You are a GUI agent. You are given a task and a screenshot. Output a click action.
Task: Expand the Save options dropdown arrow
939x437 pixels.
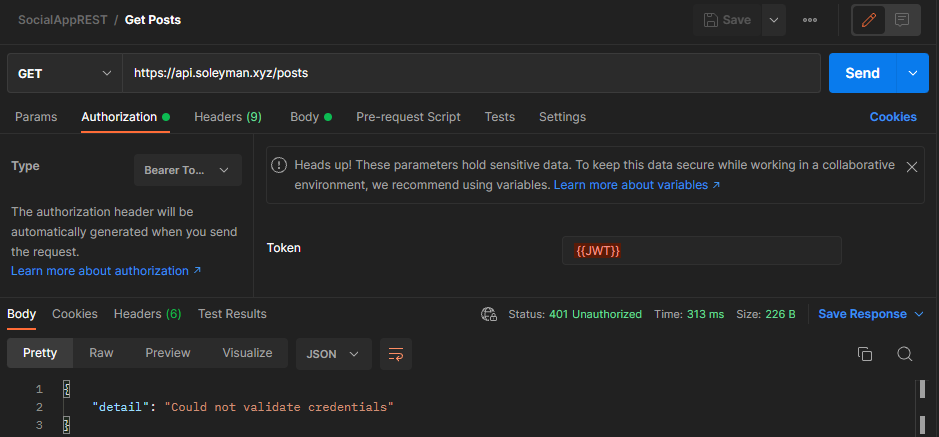(x=773, y=20)
